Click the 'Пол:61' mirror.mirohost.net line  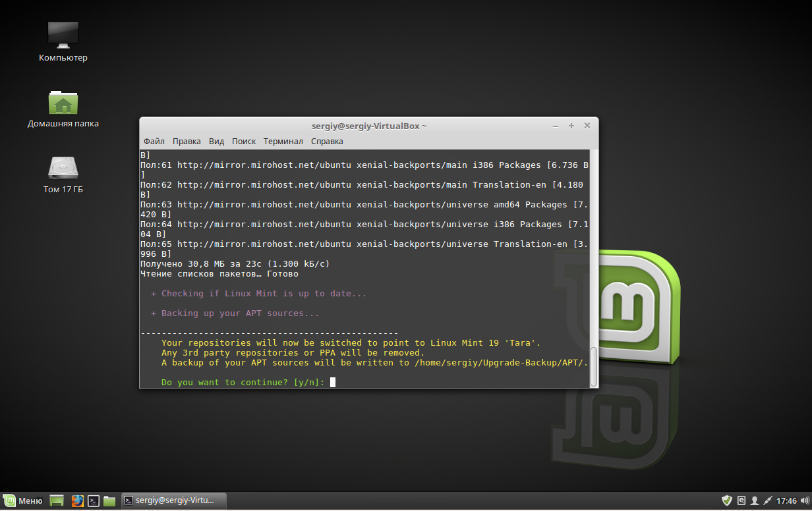pyautogui.click(x=364, y=170)
